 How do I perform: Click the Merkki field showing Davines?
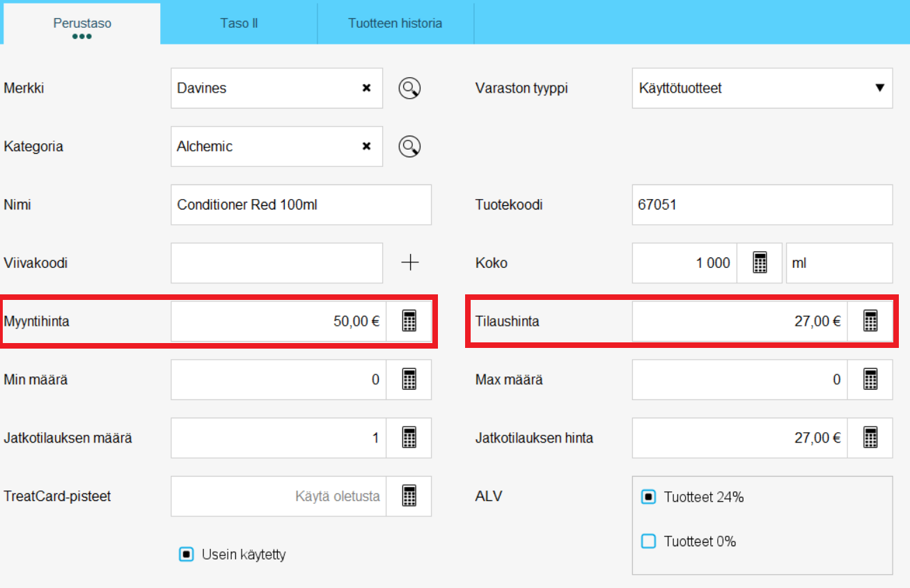[x=276, y=88]
